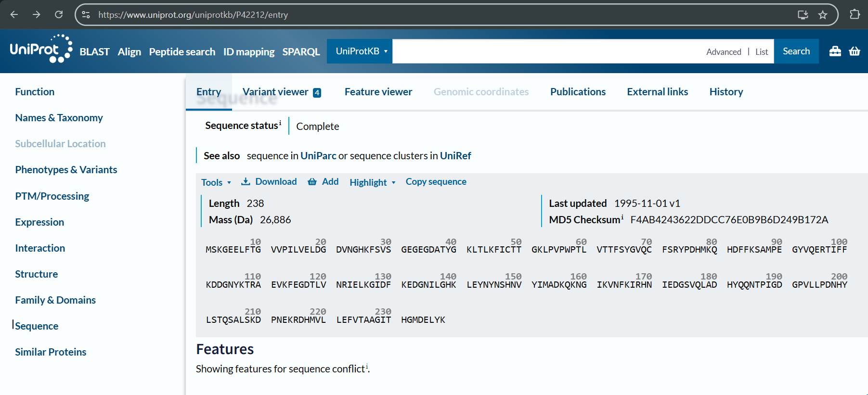Switch to the Feature viewer tab
The image size is (868, 395).
378,92
